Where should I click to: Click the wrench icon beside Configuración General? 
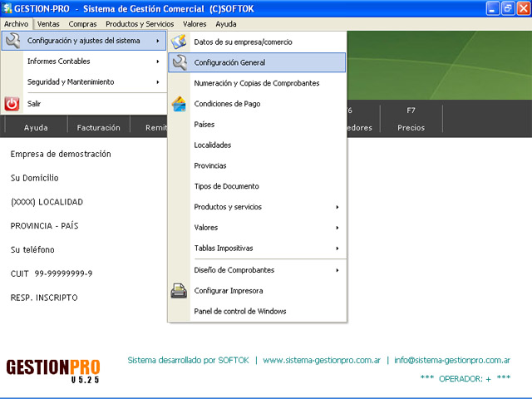click(x=180, y=62)
